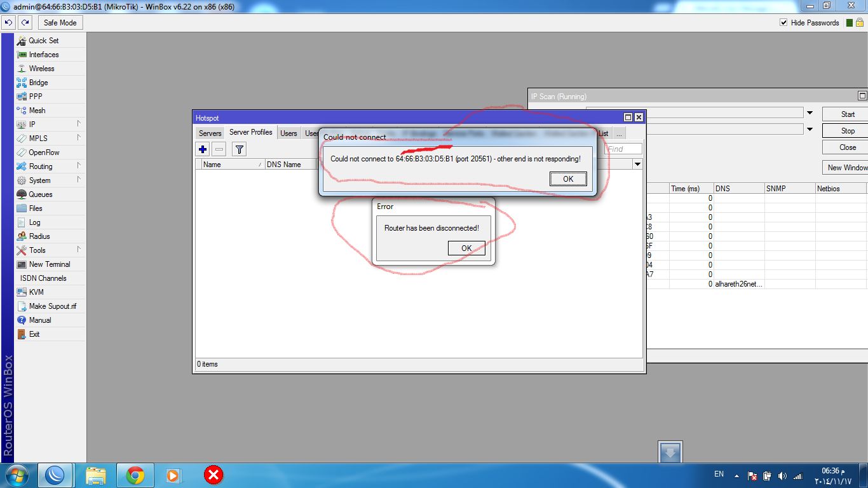868x488 pixels.
Task: Click the red X icon on taskbar
Action: click(x=214, y=475)
